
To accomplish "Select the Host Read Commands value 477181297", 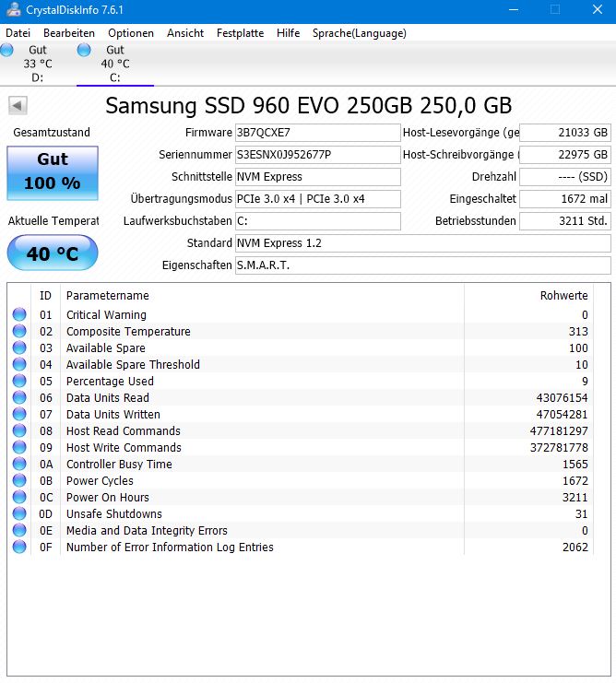I will [559, 430].
